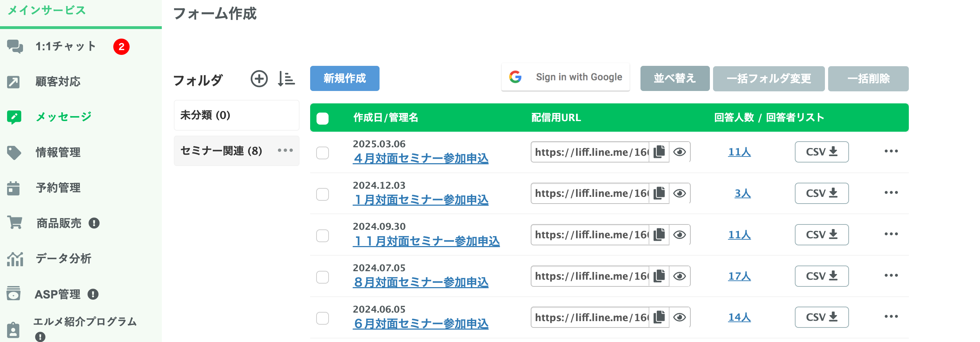Switch to the 未分類 folder
Image resolution: width=980 pixels, height=342 pixels.
[x=236, y=115]
